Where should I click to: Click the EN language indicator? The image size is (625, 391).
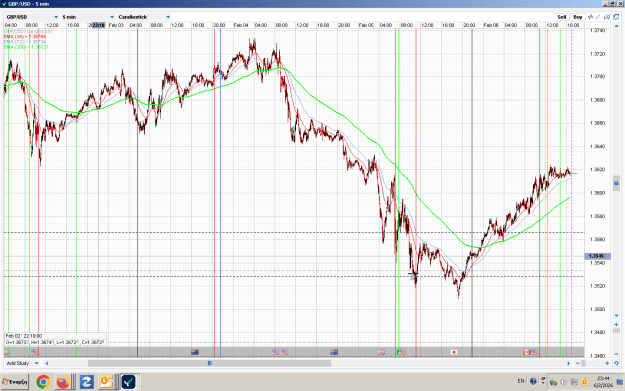coord(521,381)
